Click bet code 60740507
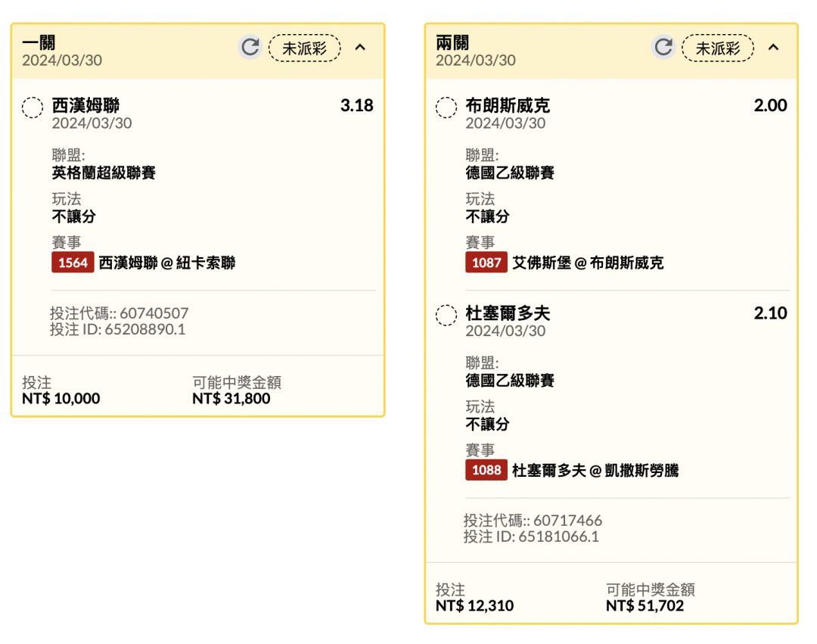The width and height of the screenshot is (817, 644). pyautogui.click(x=154, y=313)
